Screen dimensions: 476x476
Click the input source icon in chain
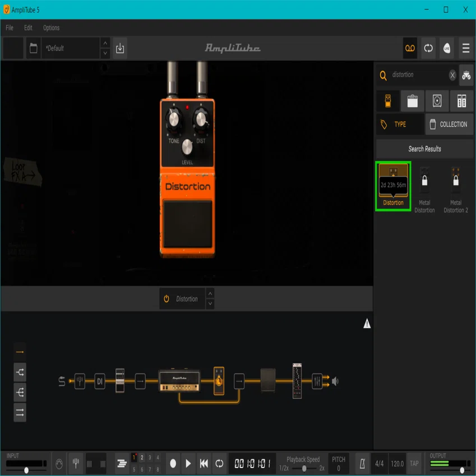click(x=62, y=381)
